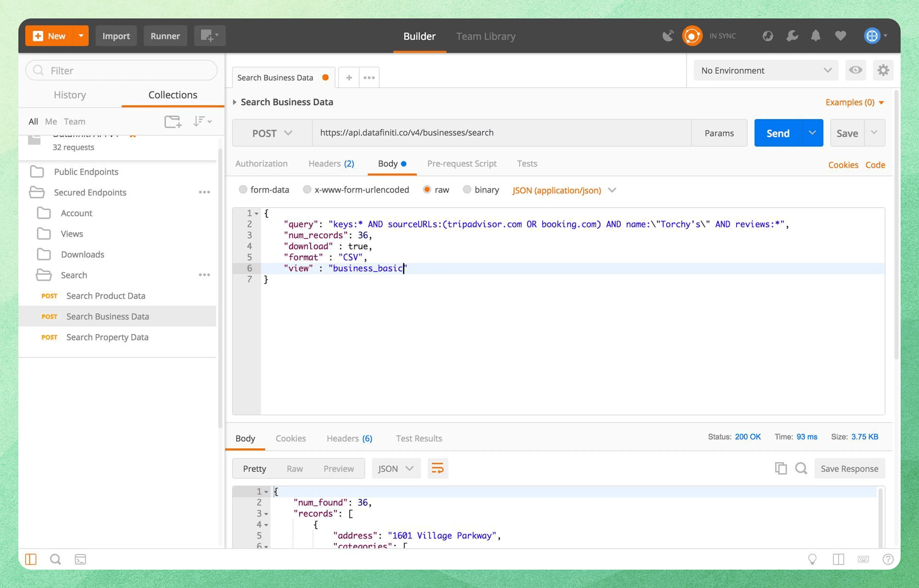This screenshot has height=588, width=919.
Task: Click the Send button
Action: (778, 133)
